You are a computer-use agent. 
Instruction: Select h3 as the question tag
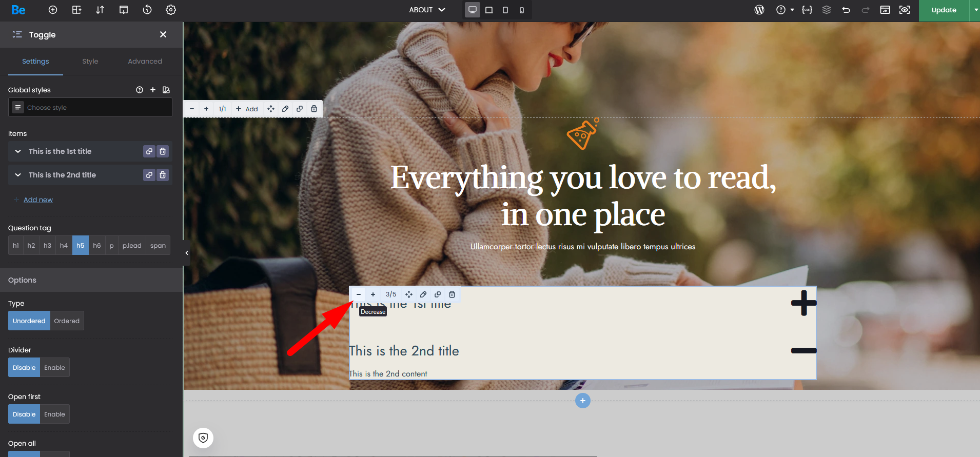click(x=47, y=246)
